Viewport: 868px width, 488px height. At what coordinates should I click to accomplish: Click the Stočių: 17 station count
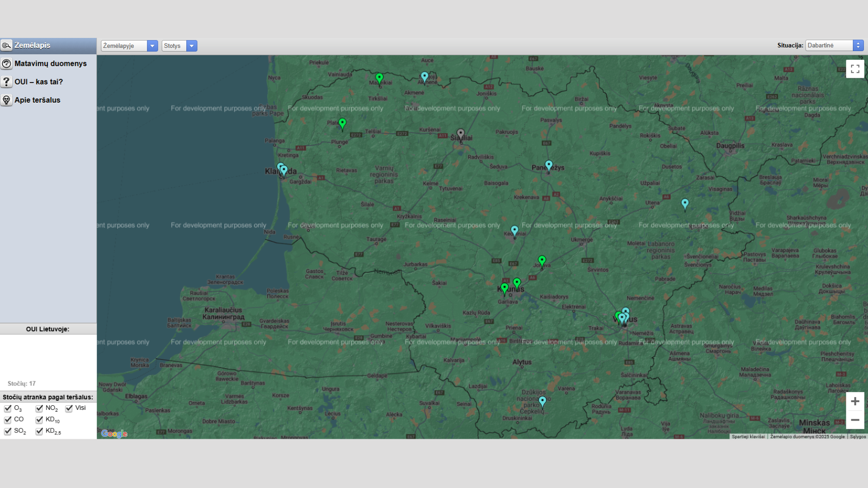(22, 384)
